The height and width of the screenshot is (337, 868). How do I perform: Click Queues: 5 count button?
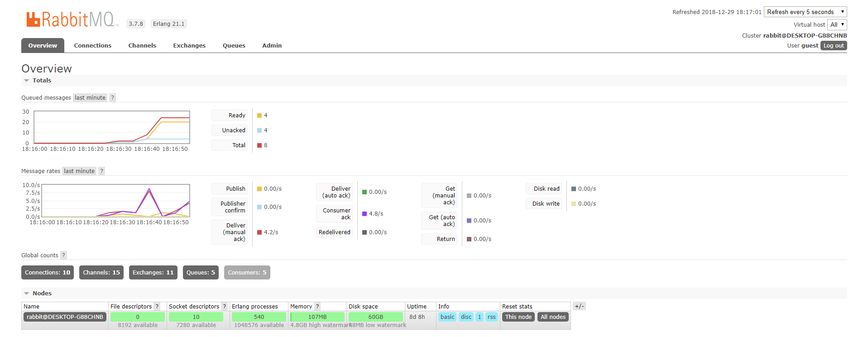pos(201,273)
